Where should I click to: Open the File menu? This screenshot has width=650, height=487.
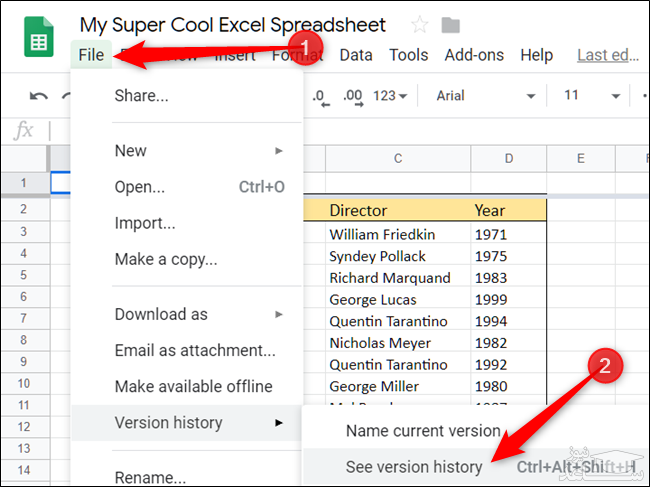pos(91,55)
